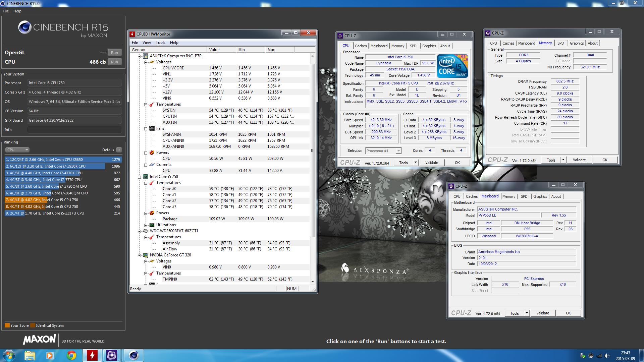Screen dimensions: 644x362
Task: Click the Powers flame icon under ASUSTeK
Action: (152, 153)
